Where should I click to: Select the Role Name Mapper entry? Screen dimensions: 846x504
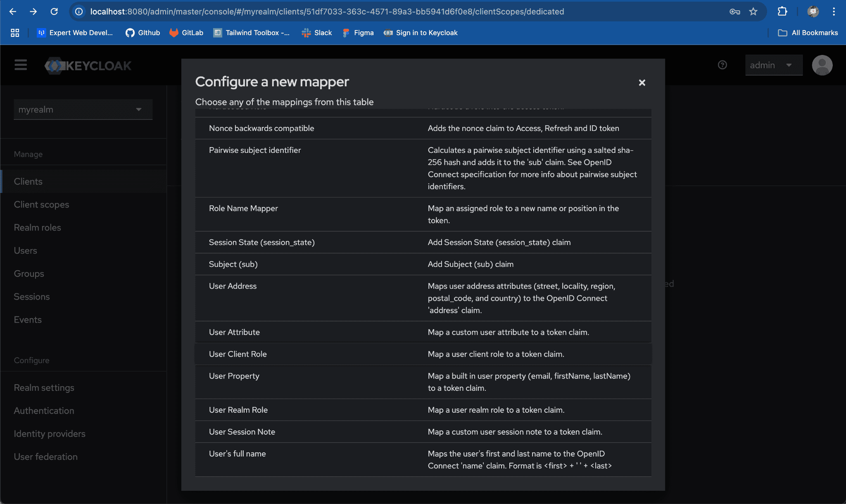pyautogui.click(x=243, y=208)
